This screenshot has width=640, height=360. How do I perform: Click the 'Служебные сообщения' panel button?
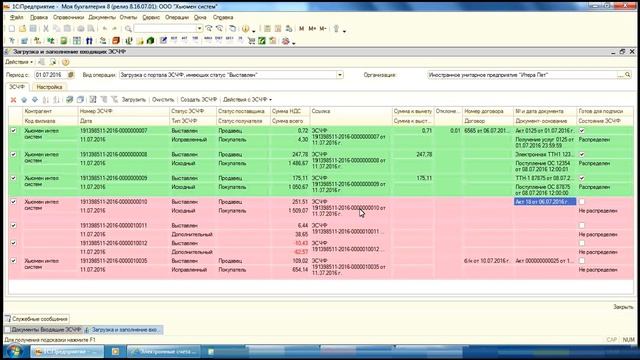pyautogui.click(x=36, y=319)
